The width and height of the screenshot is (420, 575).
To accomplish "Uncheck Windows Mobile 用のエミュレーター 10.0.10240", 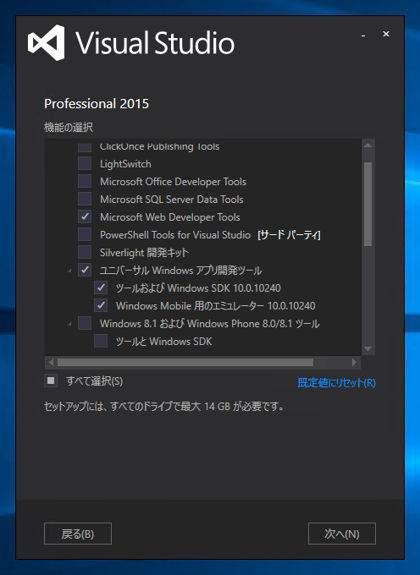I will [x=101, y=305].
